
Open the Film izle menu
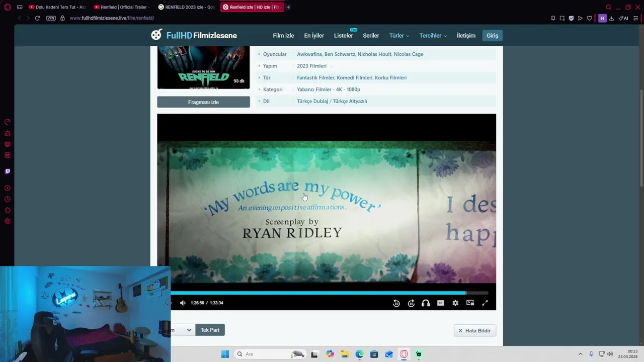pos(283,35)
